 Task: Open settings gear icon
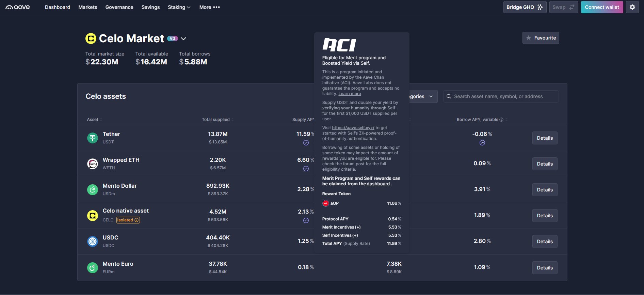point(632,7)
